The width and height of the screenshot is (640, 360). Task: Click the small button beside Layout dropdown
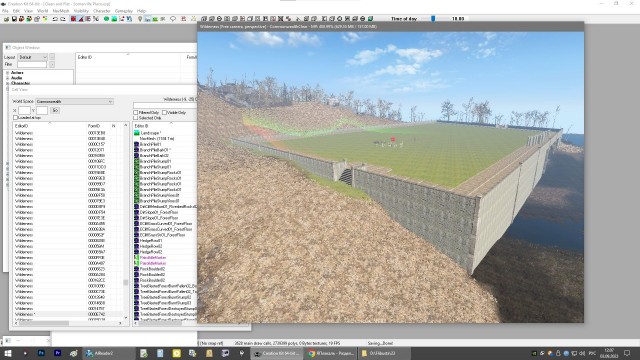pyautogui.click(x=52, y=57)
